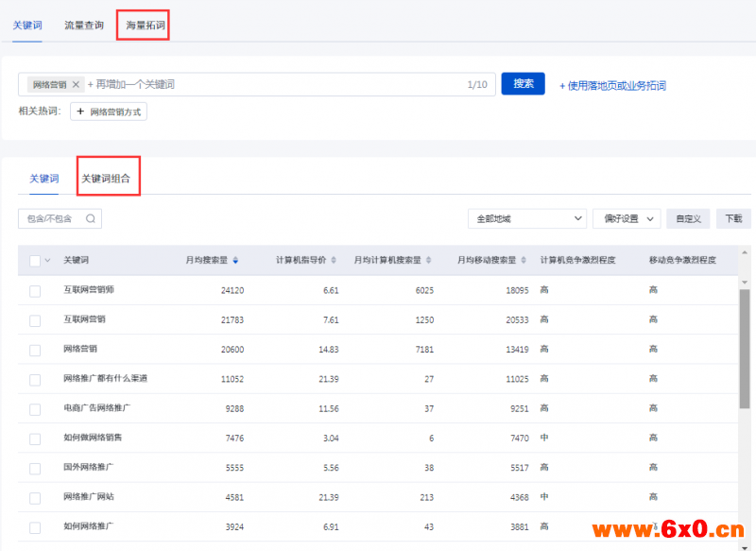The width and height of the screenshot is (756, 551).
Task: Click the 包含/不包含 filter field
Action: [x=60, y=219]
